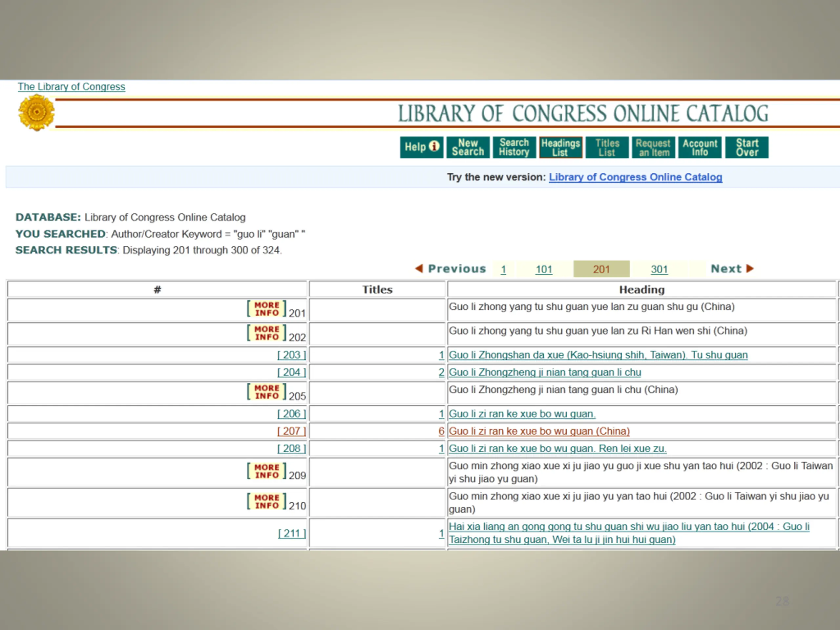The height and width of the screenshot is (630, 840).
Task: Open Guo li zi ran ke xue bo wu guan (China)
Action: coord(539,431)
